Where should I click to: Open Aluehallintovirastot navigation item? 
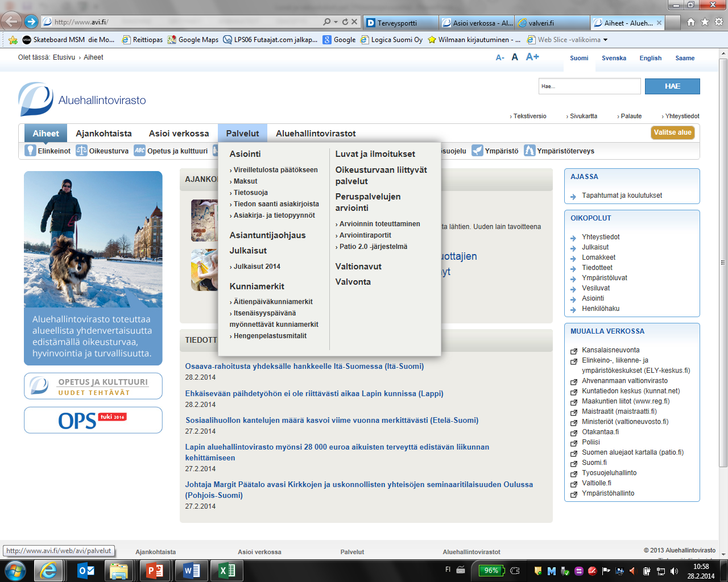pos(316,133)
